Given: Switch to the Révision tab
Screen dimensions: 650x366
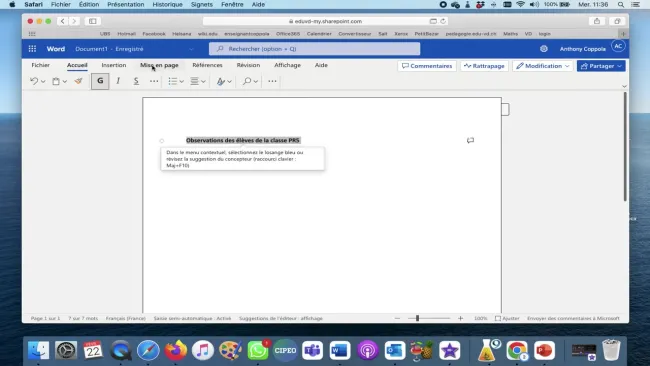Looking at the screenshot, I should [x=248, y=65].
